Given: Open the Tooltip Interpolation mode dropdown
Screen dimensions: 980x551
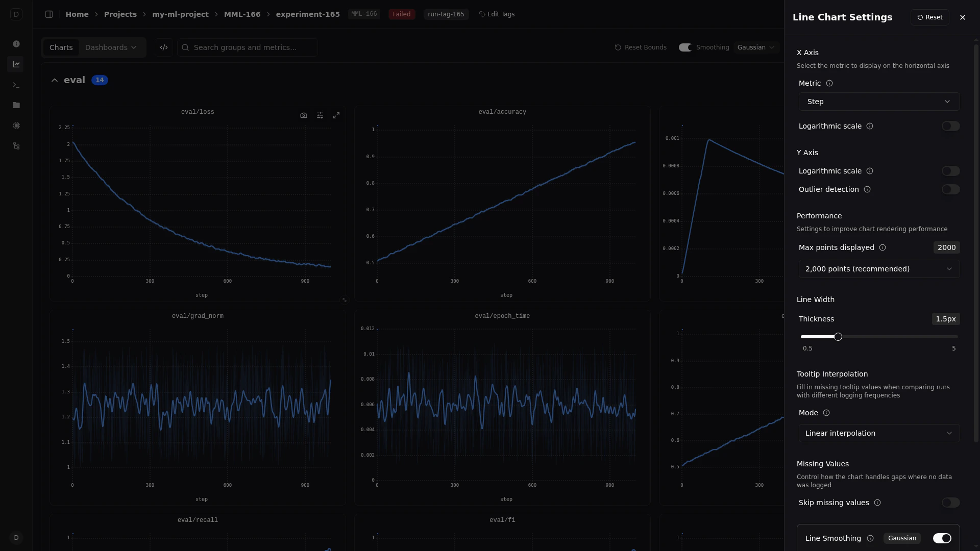Looking at the screenshot, I should click(878, 433).
